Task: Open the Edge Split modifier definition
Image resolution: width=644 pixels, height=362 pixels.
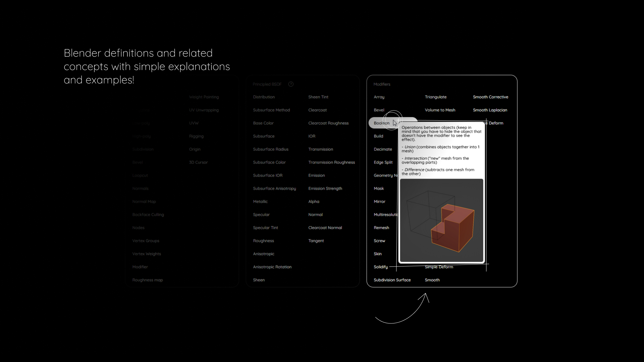Action: (383, 162)
